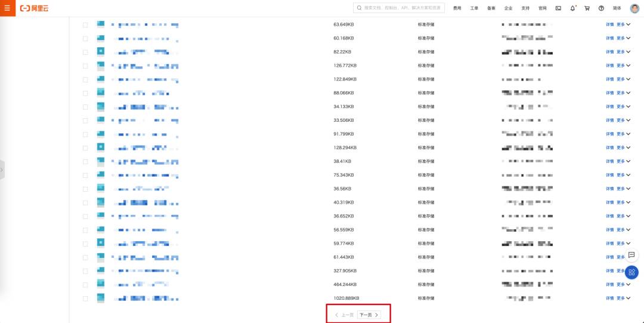Image resolution: width=644 pixels, height=323 pixels.
Task: Click the file name in the 327.905KB row
Action: [145, 271]
